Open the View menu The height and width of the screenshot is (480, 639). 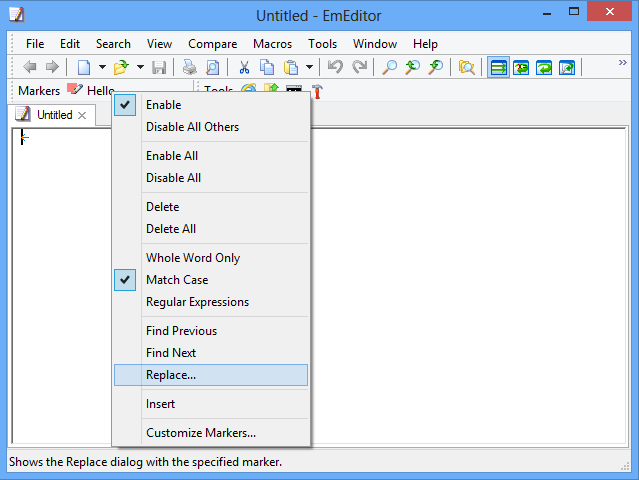coord(159,44)
